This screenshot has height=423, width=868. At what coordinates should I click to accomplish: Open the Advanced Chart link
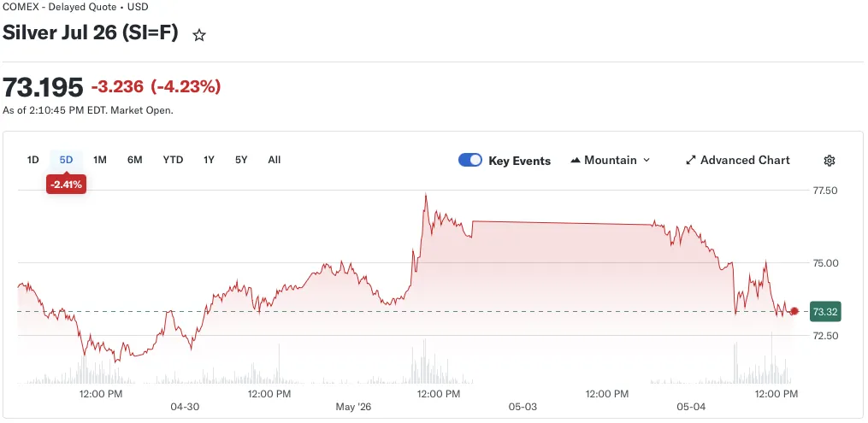(738, 161)
